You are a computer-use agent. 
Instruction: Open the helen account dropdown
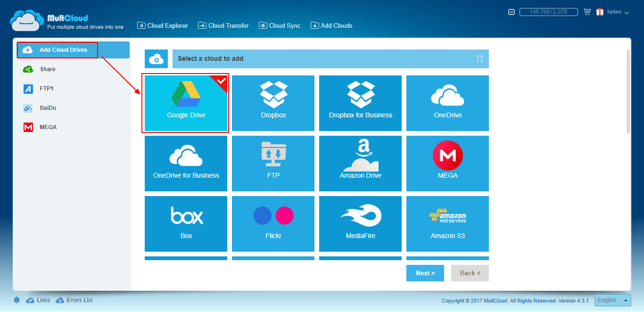coord(618,12)
